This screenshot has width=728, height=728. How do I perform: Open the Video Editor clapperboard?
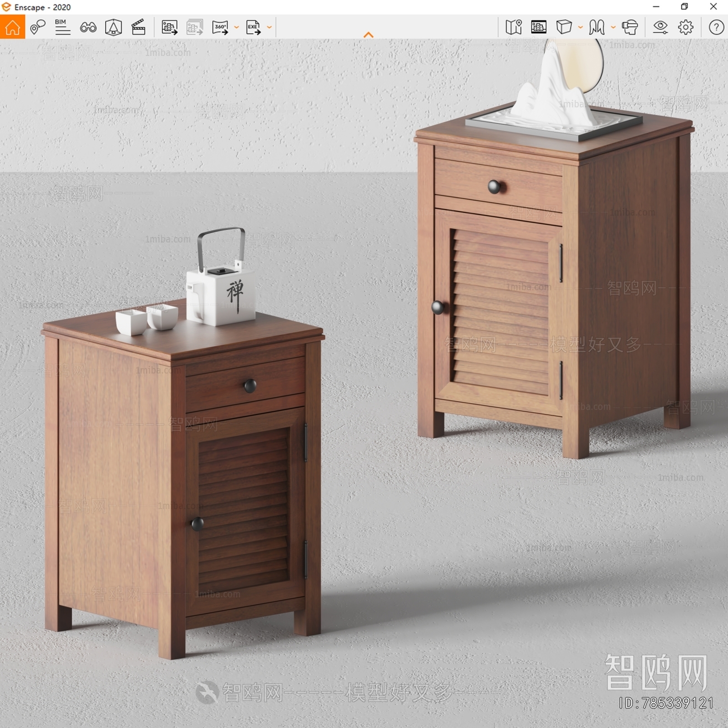138,27
